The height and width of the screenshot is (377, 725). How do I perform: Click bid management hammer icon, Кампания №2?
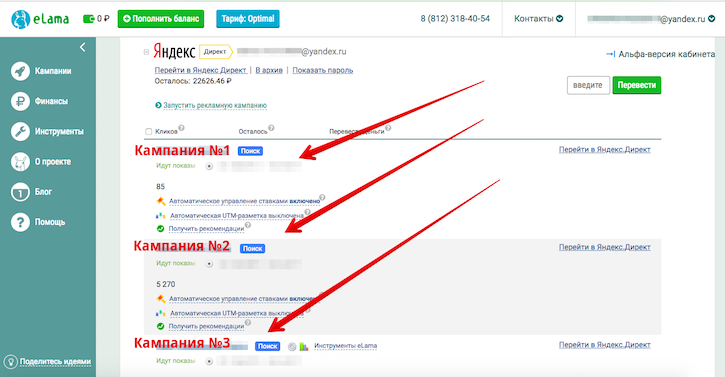tap(160, 299)
